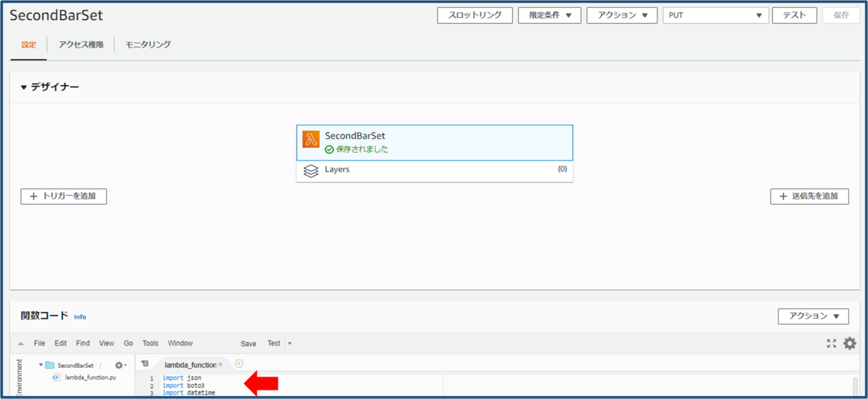Click the lambda_function.py file icon
The image size is (868, 399).
pos(56,377)
